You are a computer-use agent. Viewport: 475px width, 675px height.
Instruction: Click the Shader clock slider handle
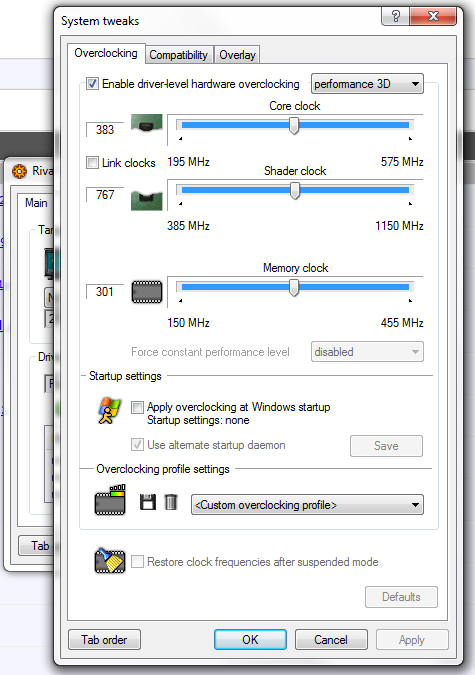tap(295, 191)
